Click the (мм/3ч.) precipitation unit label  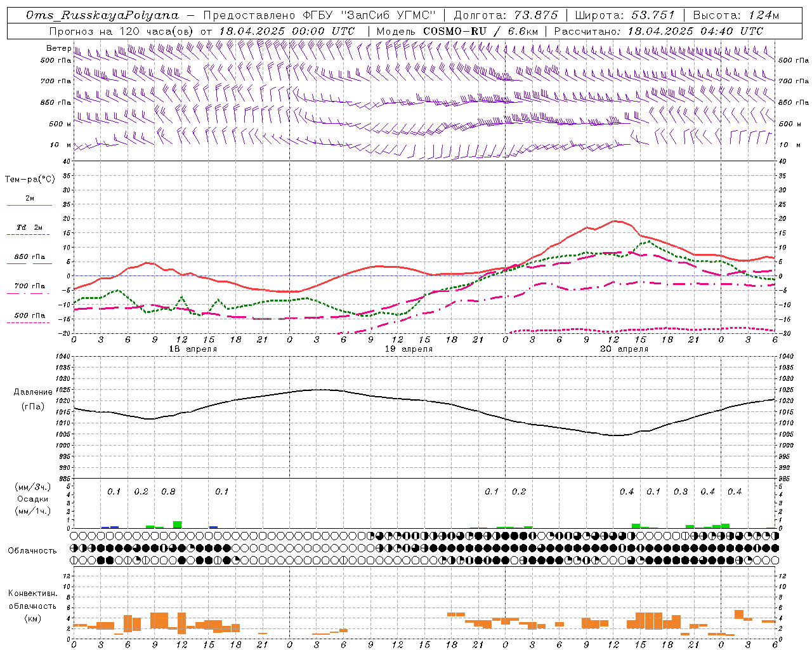(33, 487)
